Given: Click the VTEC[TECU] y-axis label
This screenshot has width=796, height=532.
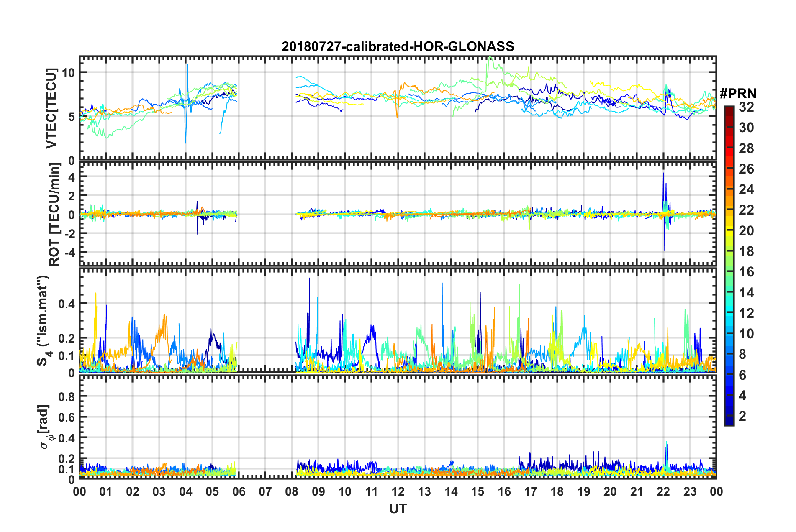Looking at the screenshot, I should [51, 109].
